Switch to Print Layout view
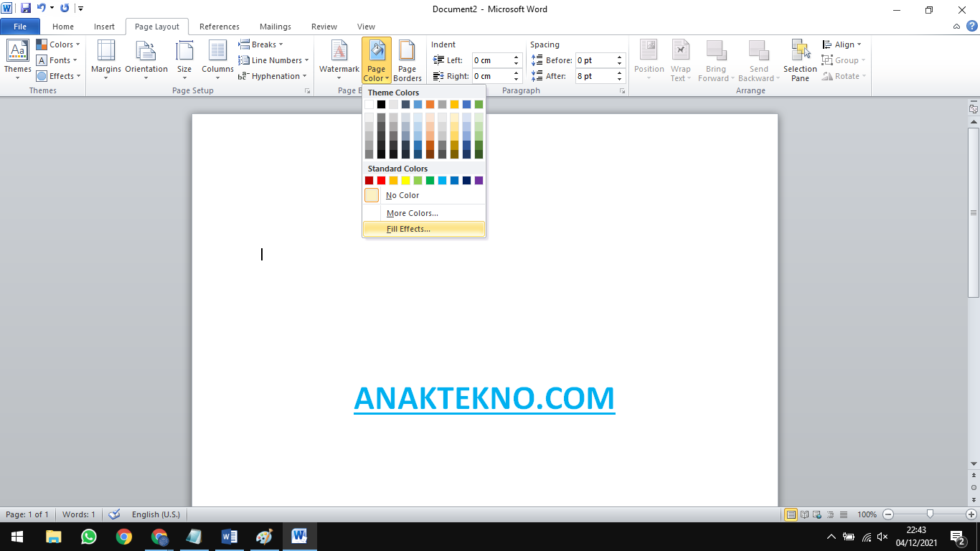Screen dimensions: 980x551 (791, 514)
